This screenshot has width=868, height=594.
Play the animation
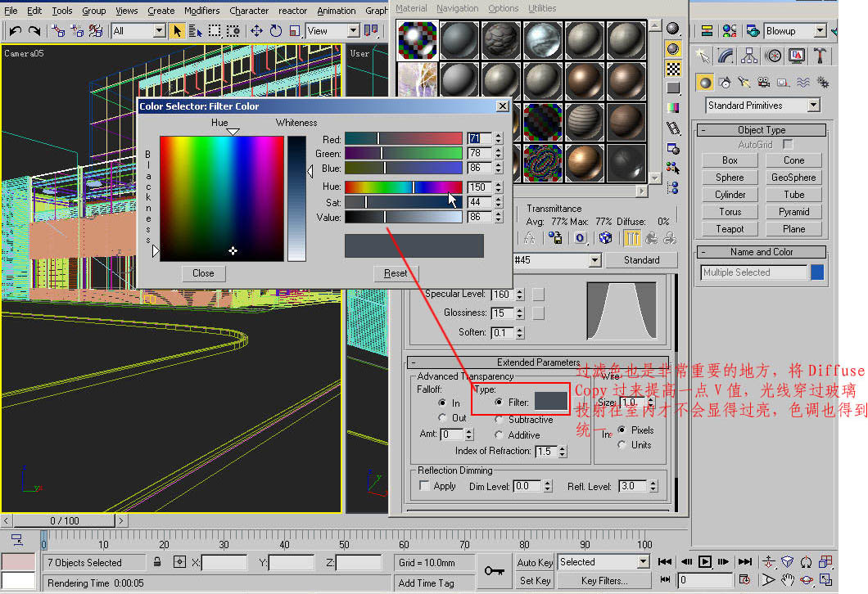coord(705,562)
